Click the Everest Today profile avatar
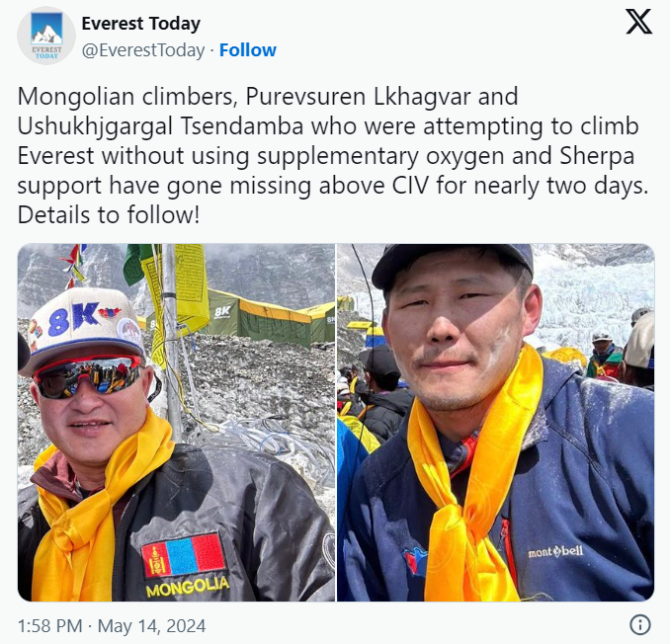Screen dimensions: 670x644 (x=46, y=36)
